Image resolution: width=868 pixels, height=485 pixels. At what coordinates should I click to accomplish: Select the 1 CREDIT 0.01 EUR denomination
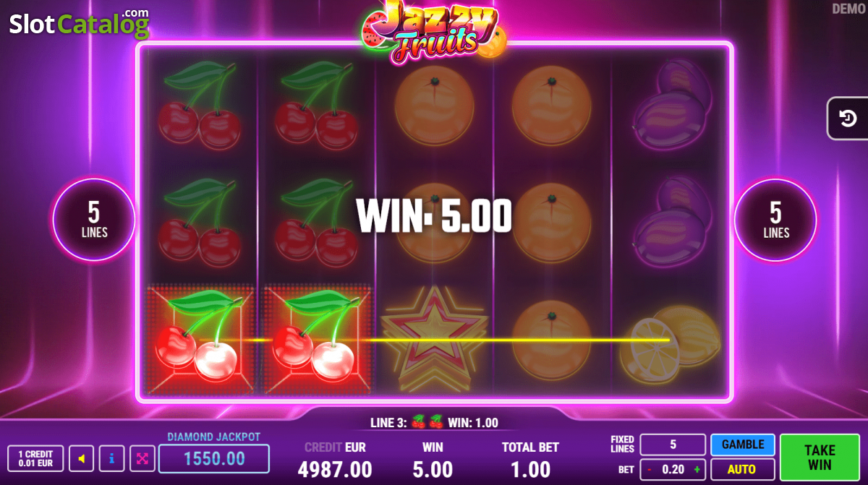(35, 458)
